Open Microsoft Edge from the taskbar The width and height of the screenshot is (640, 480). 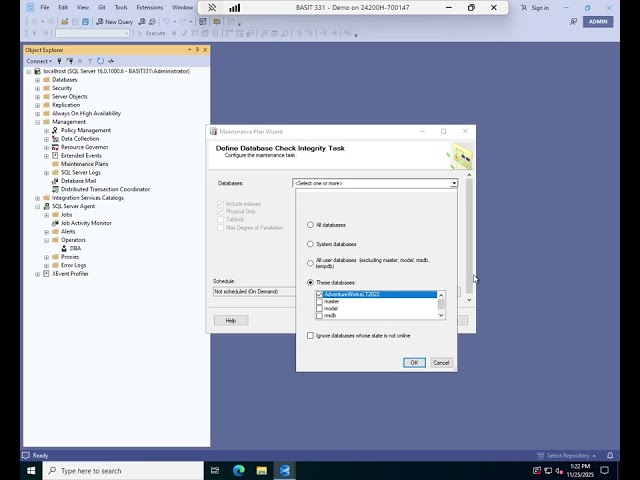point(238,471)
